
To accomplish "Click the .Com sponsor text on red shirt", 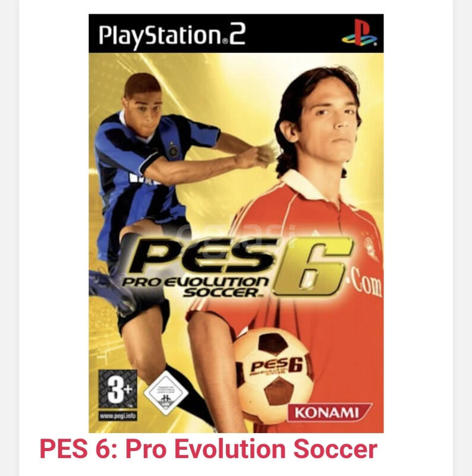I will pos(365,284).
